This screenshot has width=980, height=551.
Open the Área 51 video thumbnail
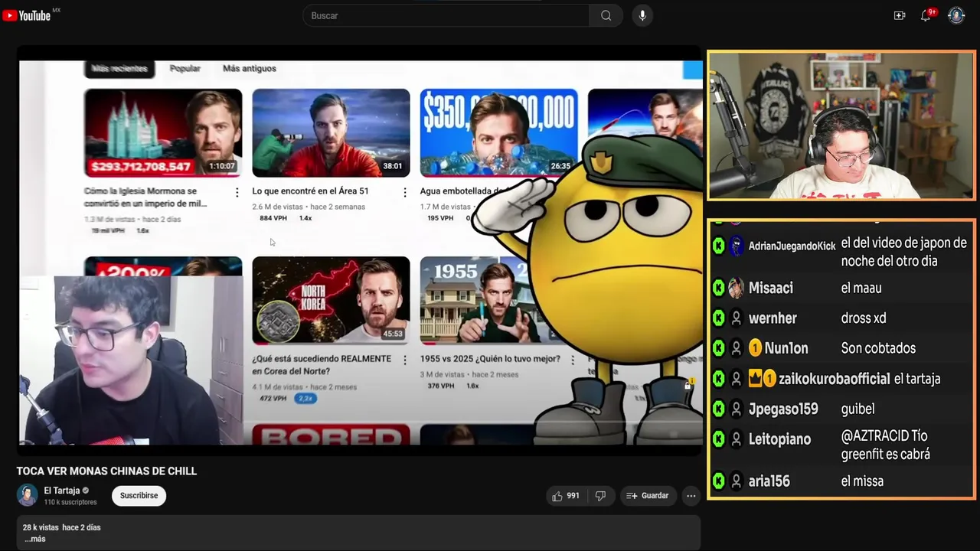(x=331, y=133)
